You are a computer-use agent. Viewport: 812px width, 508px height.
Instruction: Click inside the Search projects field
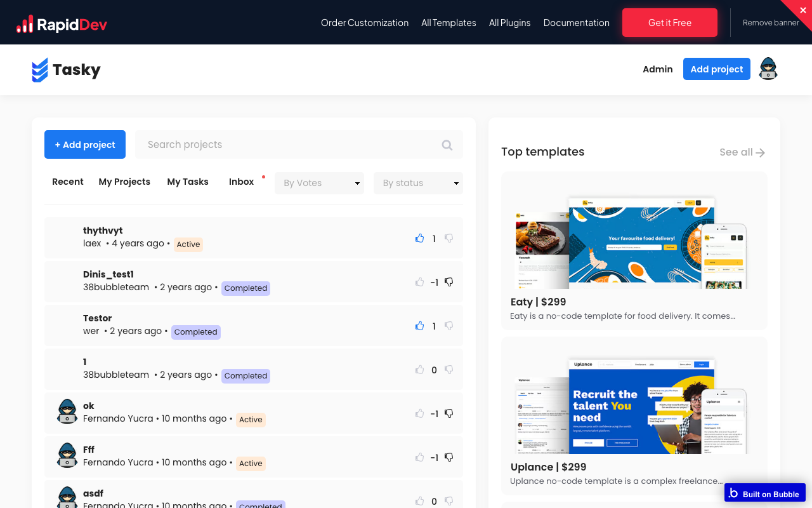click(x=254, y=145)
